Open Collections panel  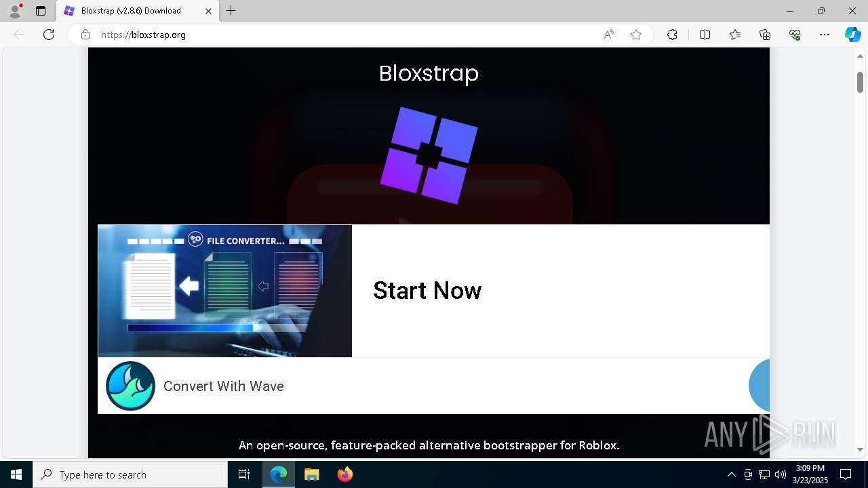pos(765,35)
